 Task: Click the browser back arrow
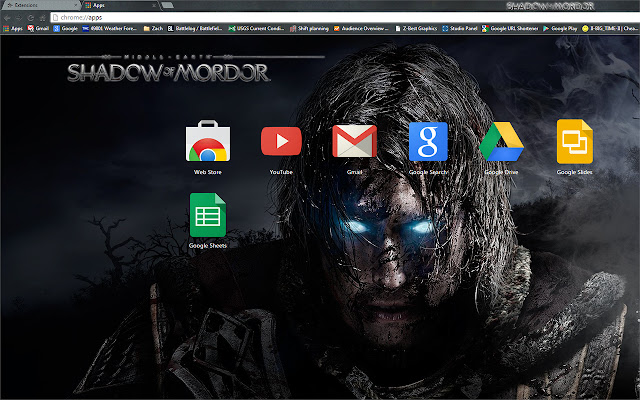(x=8, y=17)
